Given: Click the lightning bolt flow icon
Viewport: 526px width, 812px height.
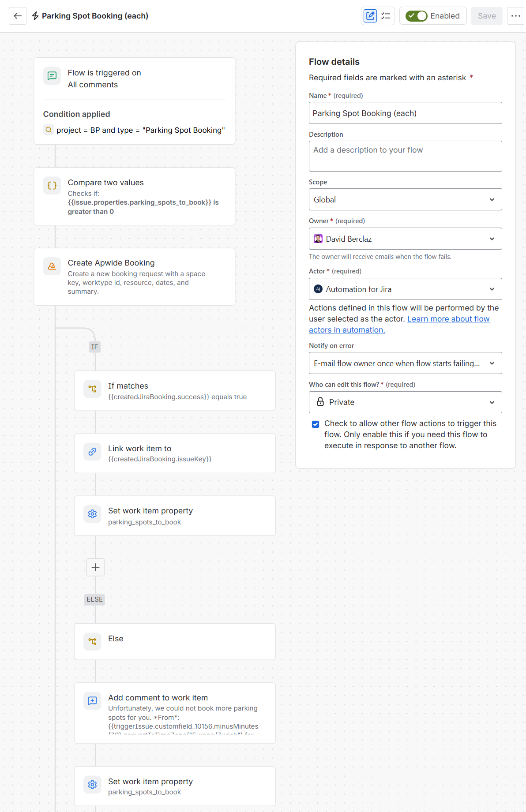Looking at the screenshot, I should [35, 16].
